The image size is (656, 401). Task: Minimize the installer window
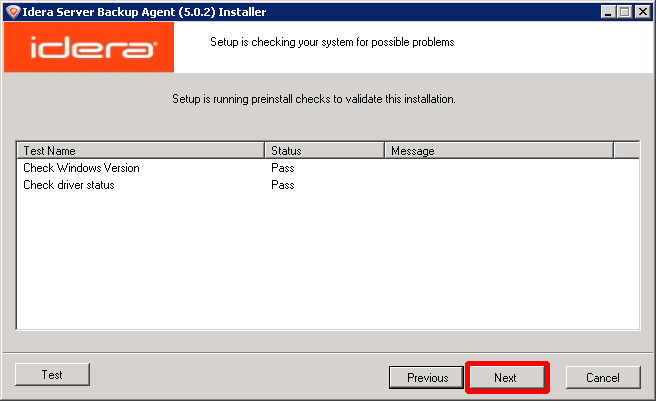coord(608,12)
